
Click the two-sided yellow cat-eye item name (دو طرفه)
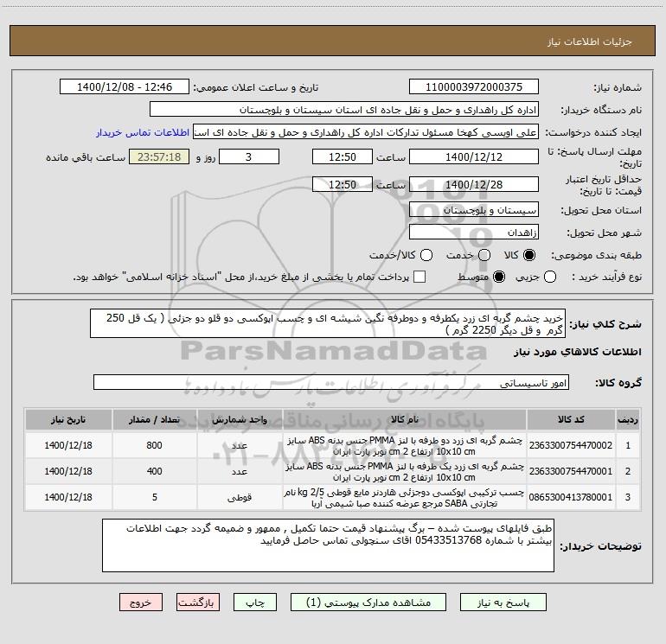pyautogui.click(x=405, y=445)
